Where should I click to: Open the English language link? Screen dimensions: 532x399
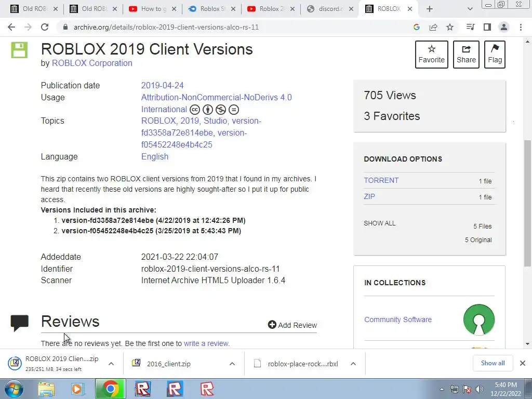(155, 157)
